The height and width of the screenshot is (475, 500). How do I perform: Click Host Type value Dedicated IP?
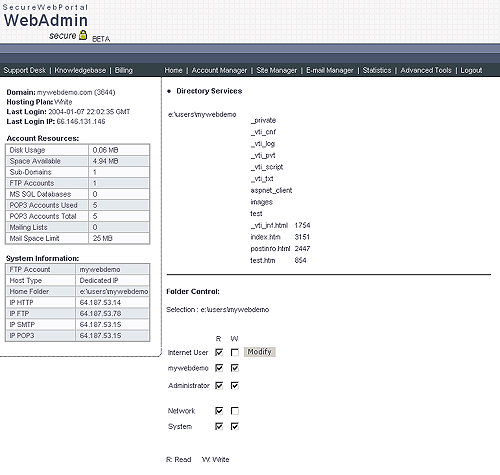(99, 280)
